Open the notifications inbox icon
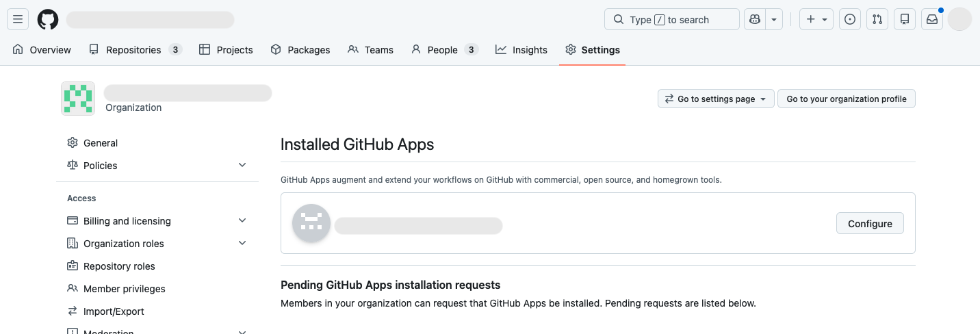This screenshot has width=980, height=334. tap(932, 19)
